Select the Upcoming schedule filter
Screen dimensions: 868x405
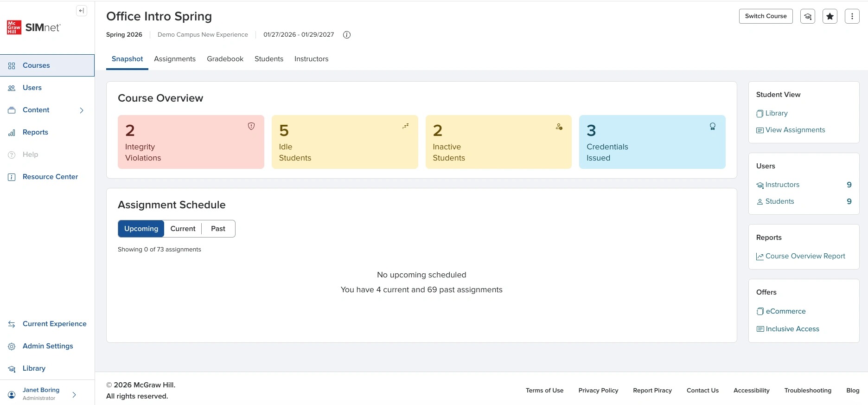(x=141, y=229)
